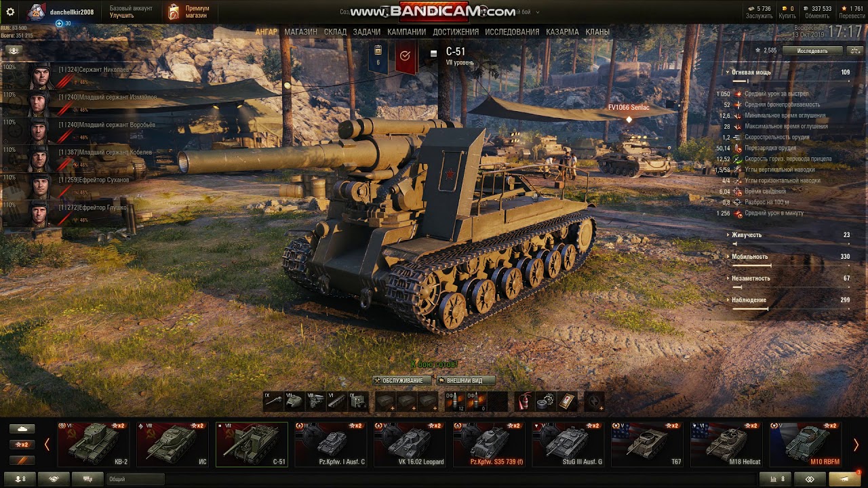Click the vehicle compare icon beside Исследовать
This screenshot has height=488, width=868.
point(854,51)
